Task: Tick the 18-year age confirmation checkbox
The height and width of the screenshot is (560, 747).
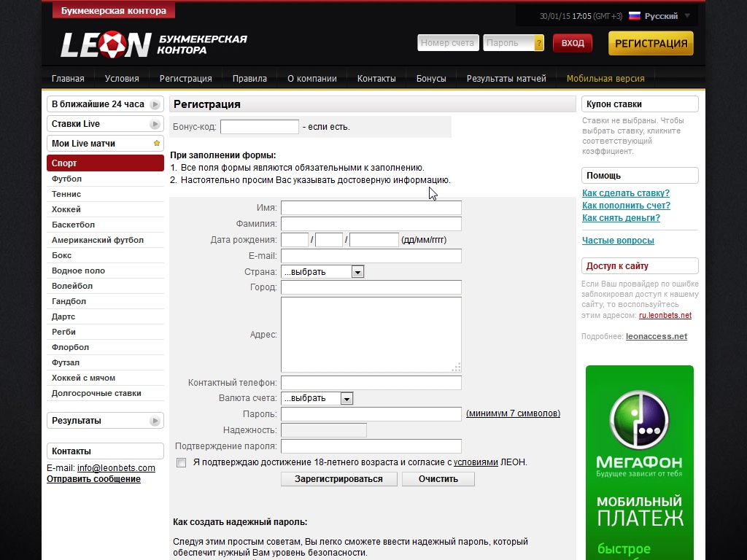Action: (182, 462)
